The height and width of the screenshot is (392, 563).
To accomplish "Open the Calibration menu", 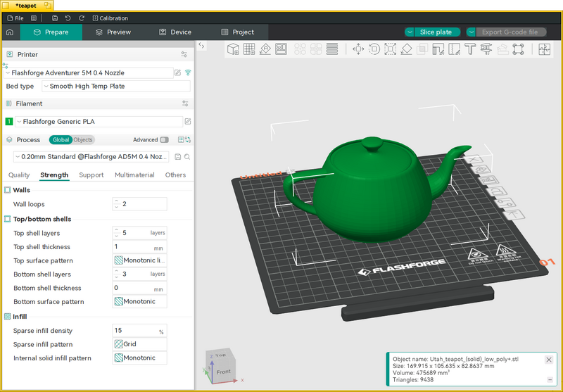I will (x=110, y=18).
